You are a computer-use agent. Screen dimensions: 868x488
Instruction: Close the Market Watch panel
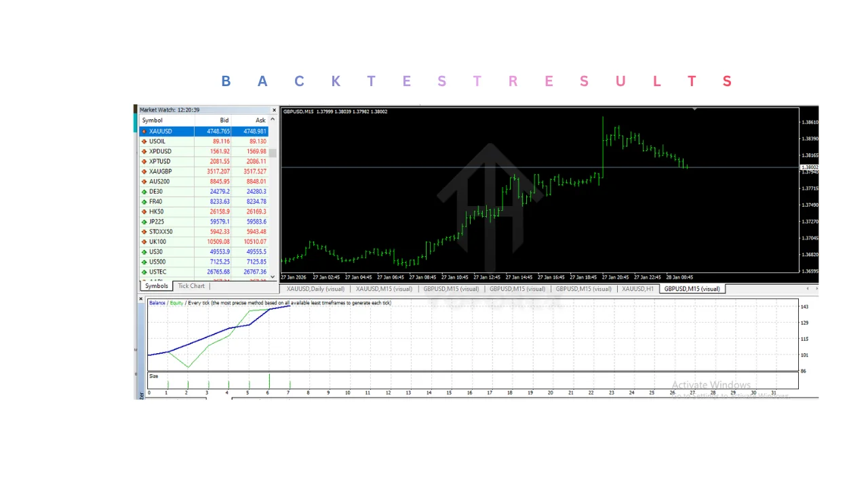(x=274, y=110)
